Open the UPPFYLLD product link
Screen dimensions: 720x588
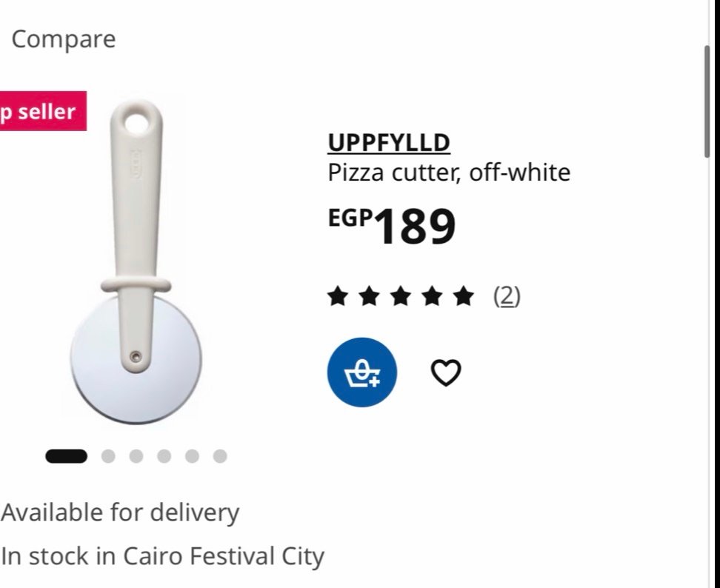[x=389, y=143]
